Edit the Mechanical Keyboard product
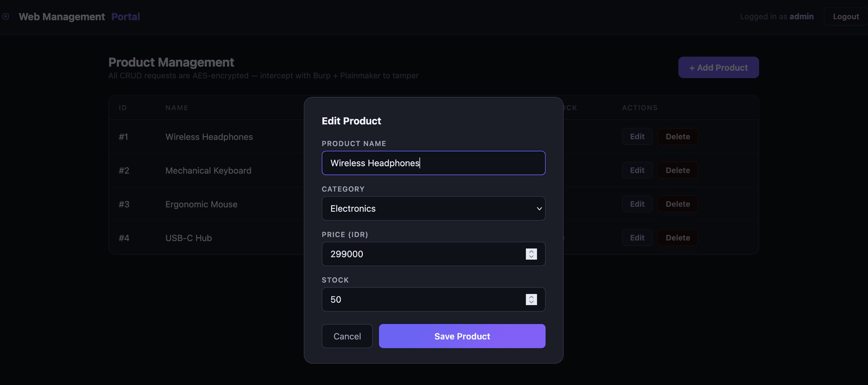 point(637,171)
